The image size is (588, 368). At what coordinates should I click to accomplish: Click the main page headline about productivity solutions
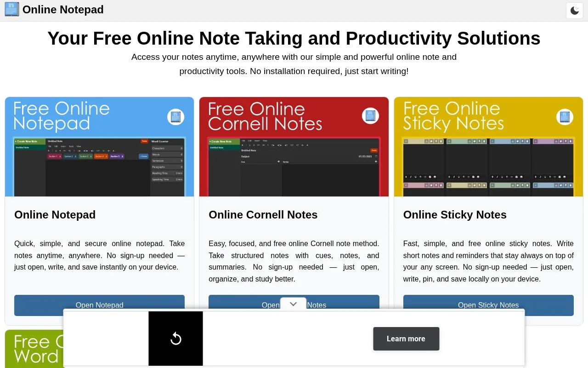(x=294, y=38)
